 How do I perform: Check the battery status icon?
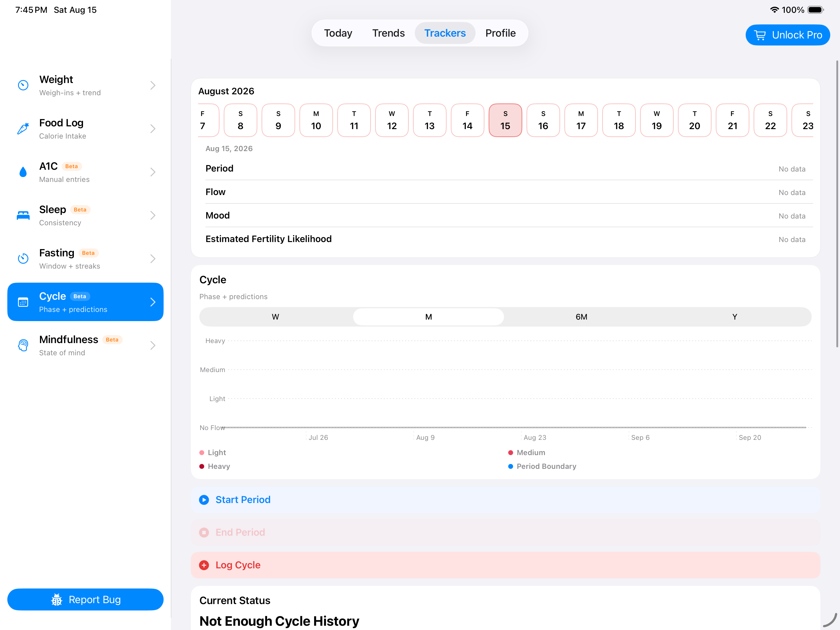(x=815, y=10)
